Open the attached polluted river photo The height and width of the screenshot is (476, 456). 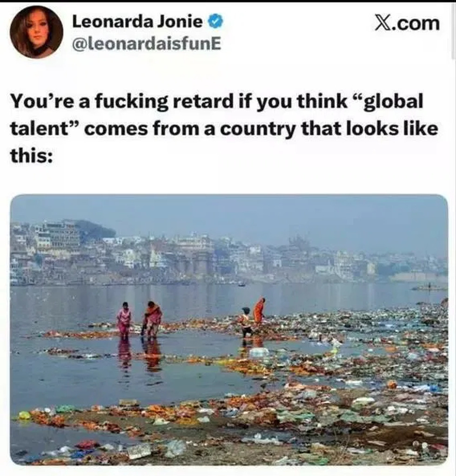229,330
